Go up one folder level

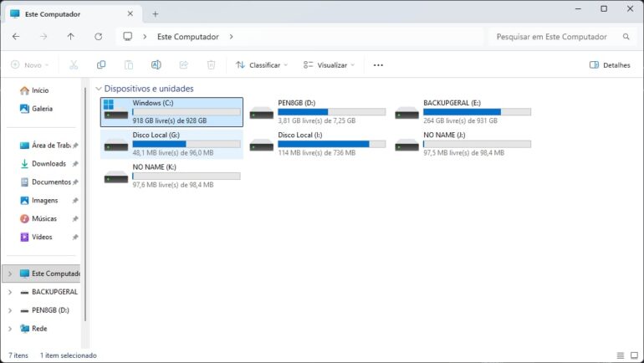tap(70, 37)
